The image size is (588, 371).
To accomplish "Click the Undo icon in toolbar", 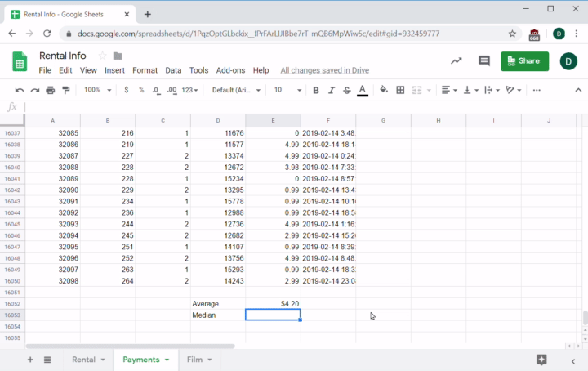I will click(20, 90).
